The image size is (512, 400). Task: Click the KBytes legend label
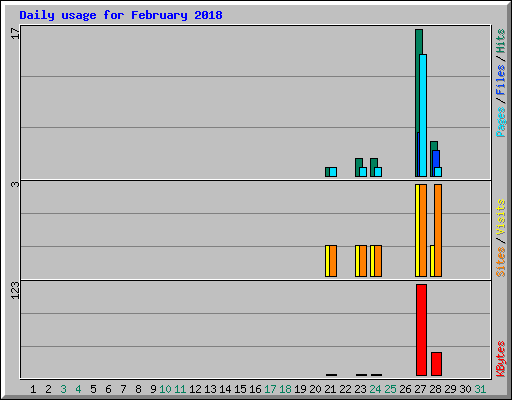pos(501,359)
